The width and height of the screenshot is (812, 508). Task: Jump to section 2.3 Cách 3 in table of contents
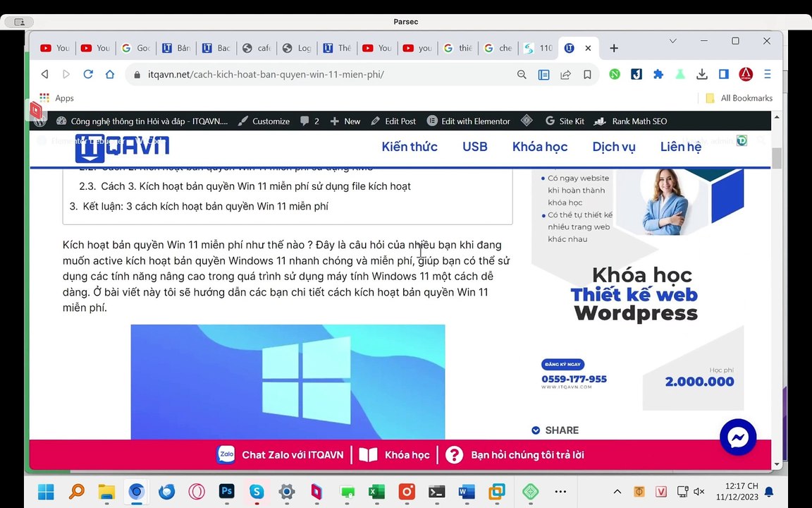[245, 186]
